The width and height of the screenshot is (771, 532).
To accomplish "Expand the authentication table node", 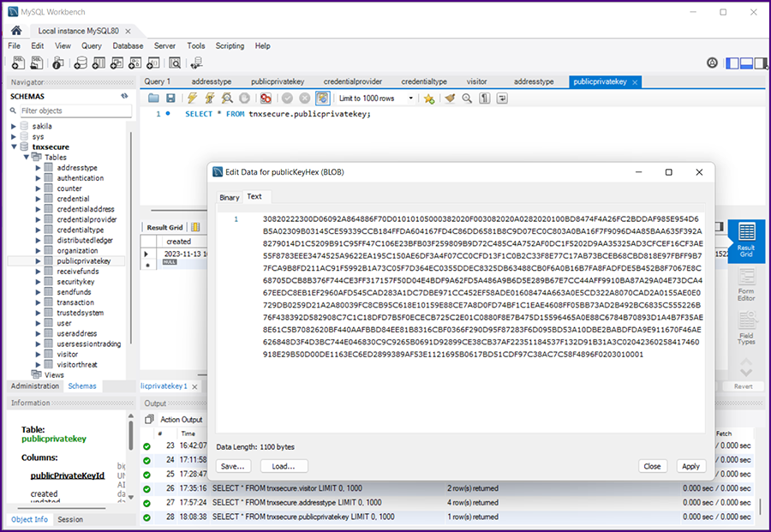I will click(38, 178).
